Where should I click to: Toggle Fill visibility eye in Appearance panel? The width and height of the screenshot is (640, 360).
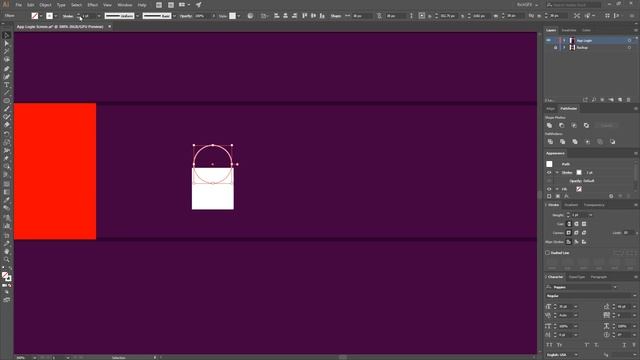tap(549, 189)
